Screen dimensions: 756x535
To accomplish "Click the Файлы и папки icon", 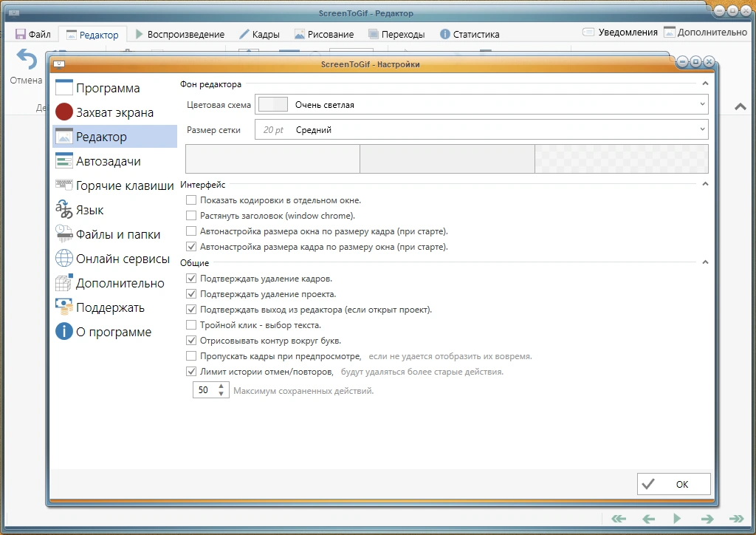I will click(63, 234).
